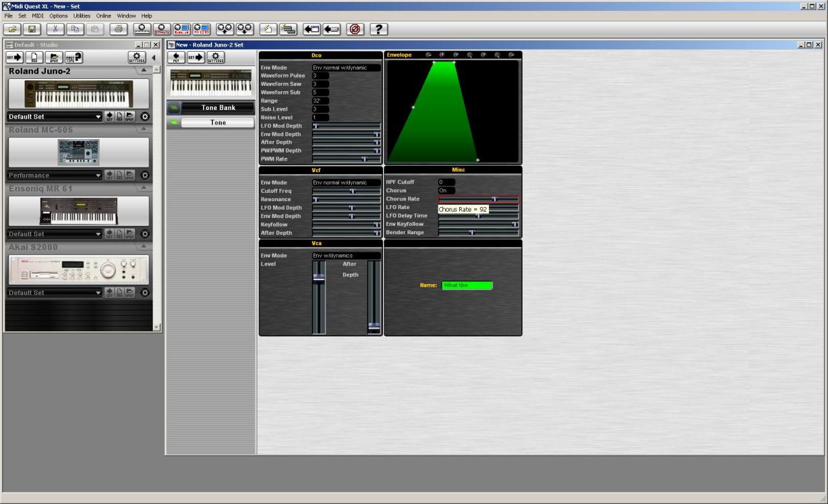
Task: Open Settings in the Juno-2 Set window
Action: pyautogui.click(x=216, y=58)
